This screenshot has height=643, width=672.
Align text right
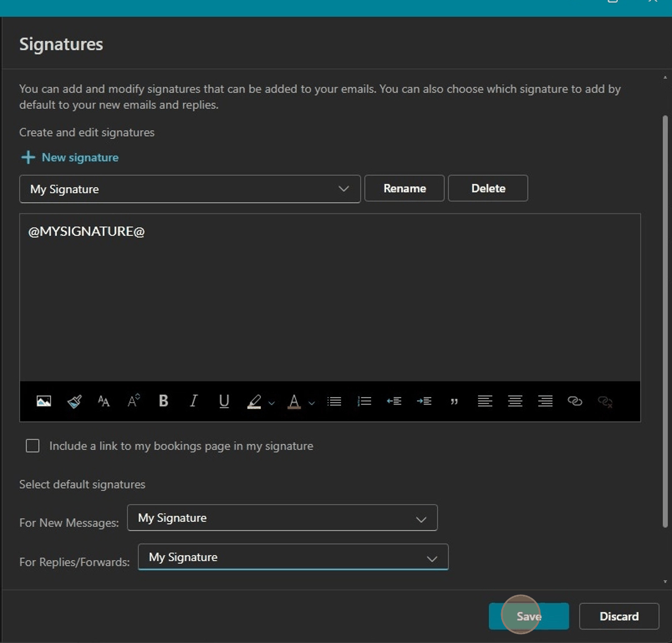pos(545,401)
